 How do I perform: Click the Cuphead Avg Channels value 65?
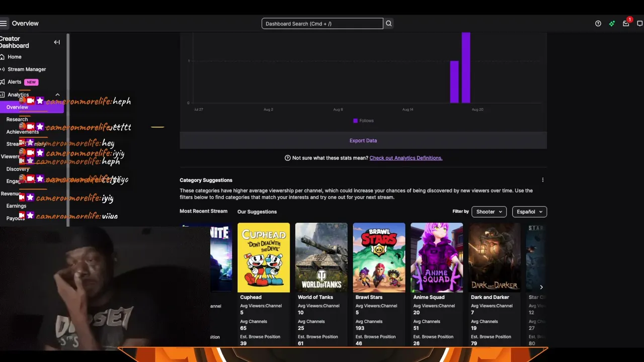tap(244, 328)
